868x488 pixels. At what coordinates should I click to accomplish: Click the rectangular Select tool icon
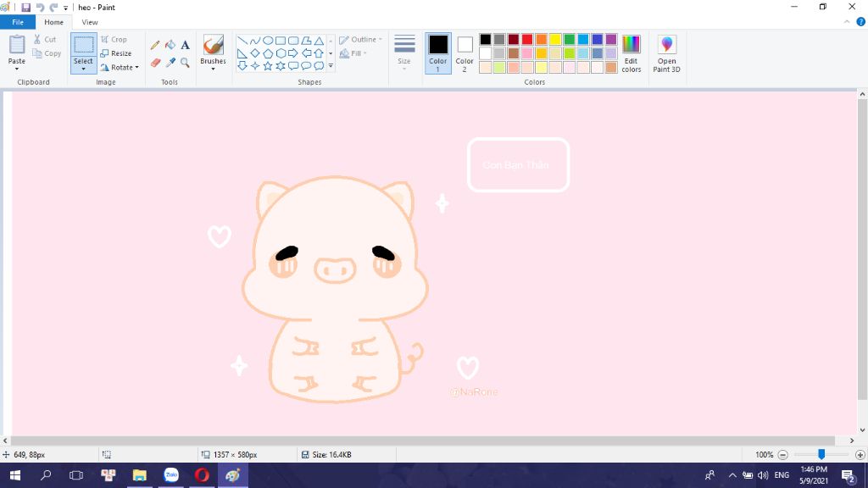pyautogui.click(x=84, y=46)
